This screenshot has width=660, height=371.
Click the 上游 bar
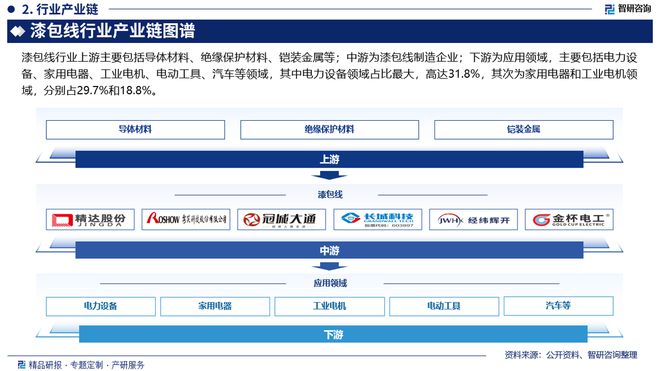point(329,160)
